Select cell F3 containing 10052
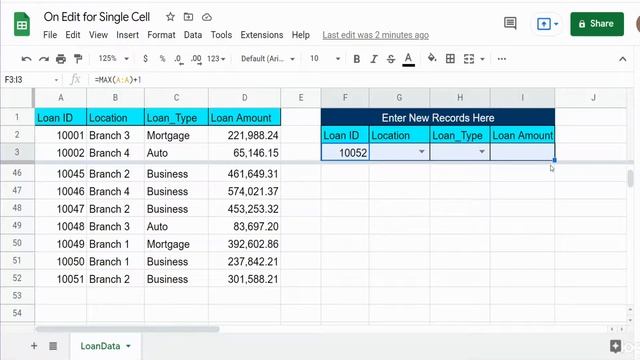 (x=345, y=152)
